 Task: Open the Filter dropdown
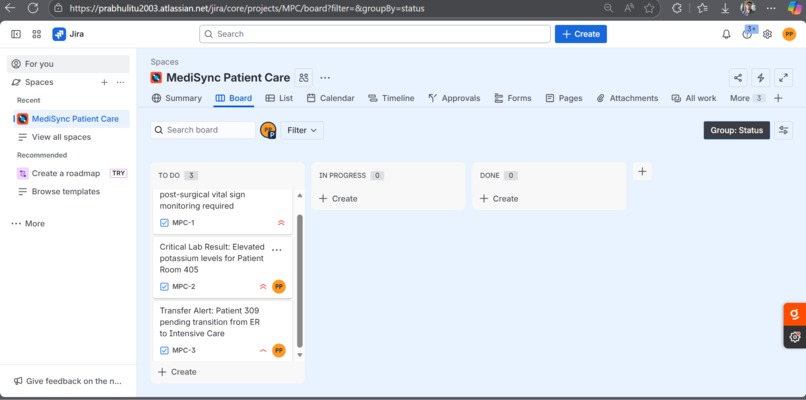(x=302, y=130)
